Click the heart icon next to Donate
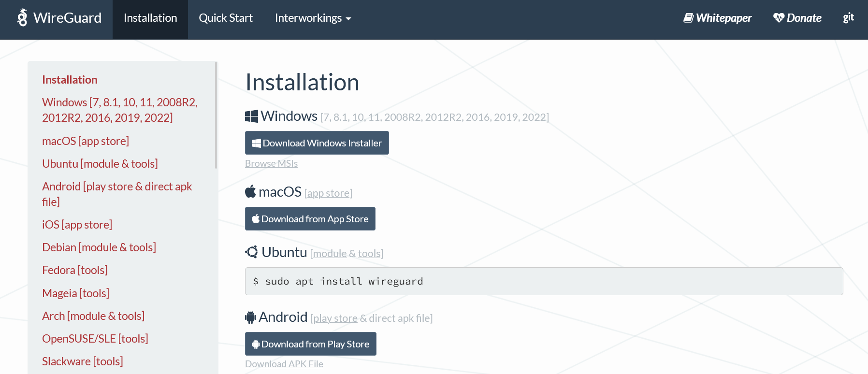Image resolution: width=868 pixels, height=374 pixels. (x=779, y=18)
